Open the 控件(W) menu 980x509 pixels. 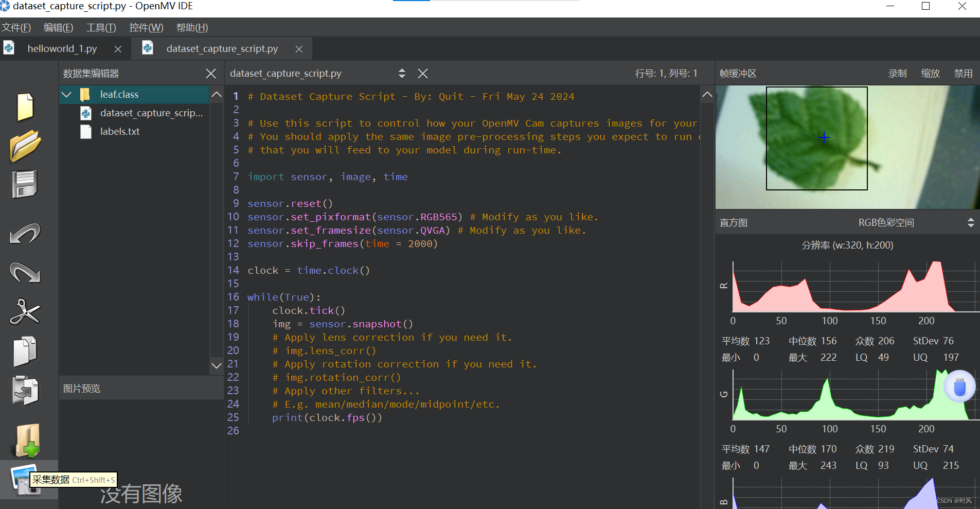point(146,27)
